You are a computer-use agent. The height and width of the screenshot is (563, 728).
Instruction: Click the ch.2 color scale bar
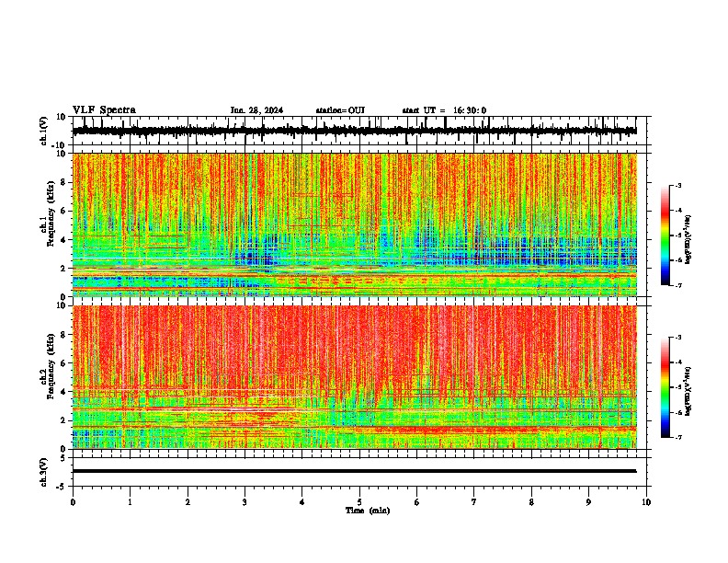pyautogui.click(x=665, y=387)
